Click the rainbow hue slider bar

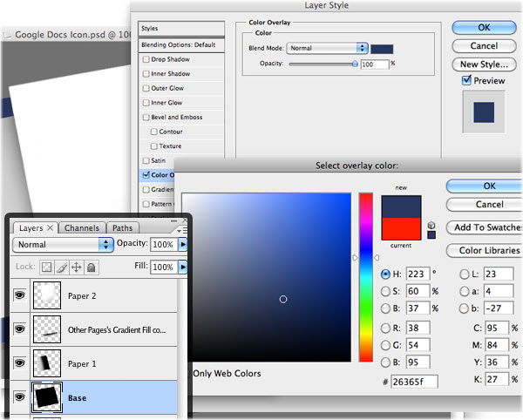366,277
